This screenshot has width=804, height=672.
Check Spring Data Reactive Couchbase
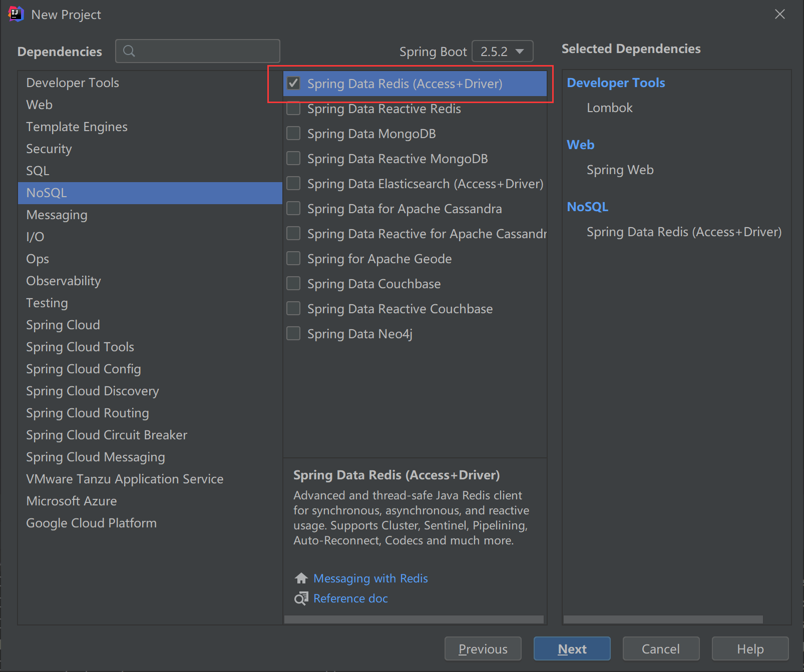click(293, 308)
